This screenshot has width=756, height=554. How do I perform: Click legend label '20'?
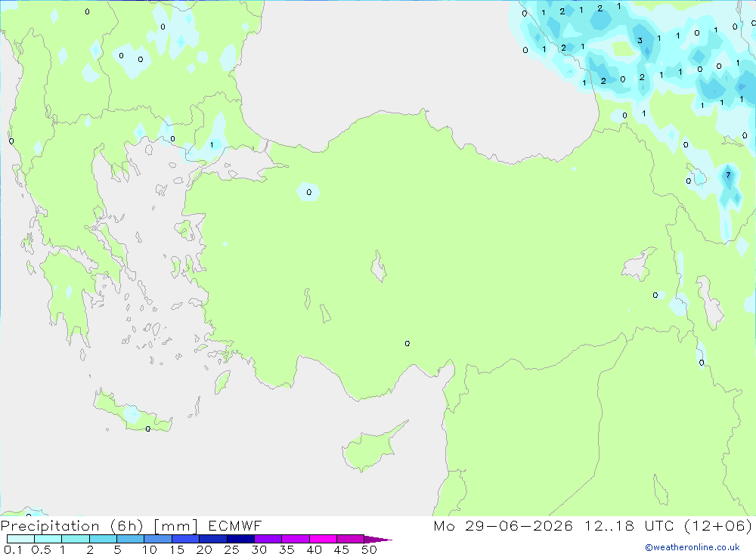204,549
